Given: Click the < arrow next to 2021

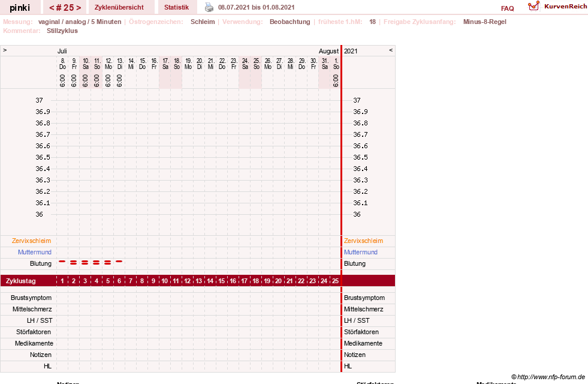Looking at the screenshot, I should tap(391, 50).
